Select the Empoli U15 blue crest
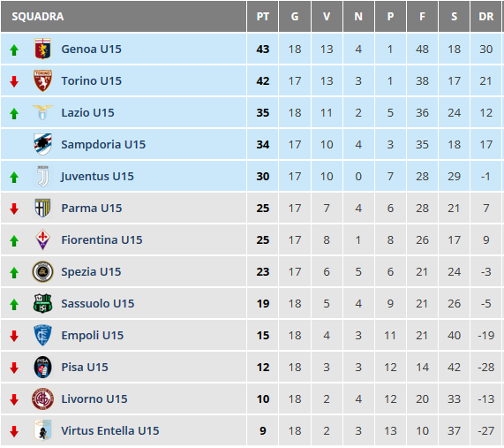Screen dimensions: 504x448 (x=42, y=336)
